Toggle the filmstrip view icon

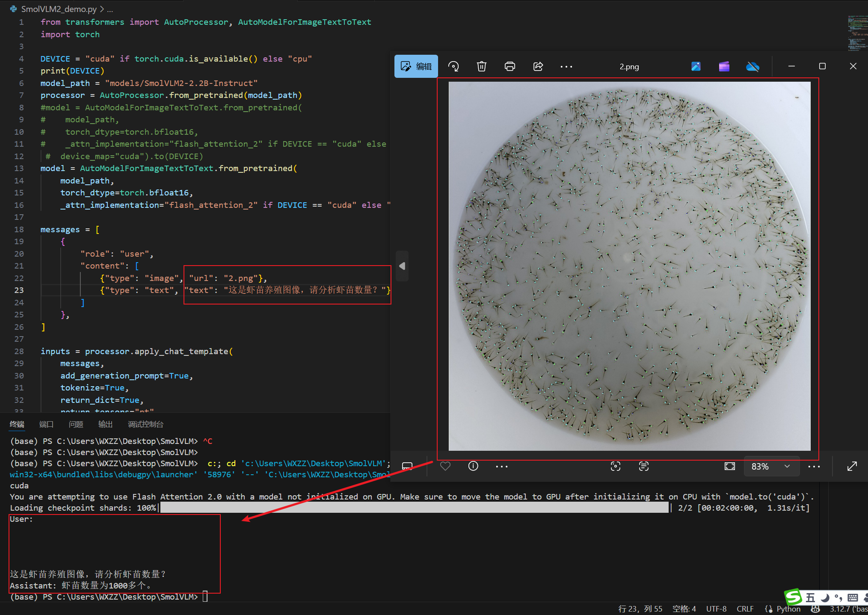click(407, 466)
